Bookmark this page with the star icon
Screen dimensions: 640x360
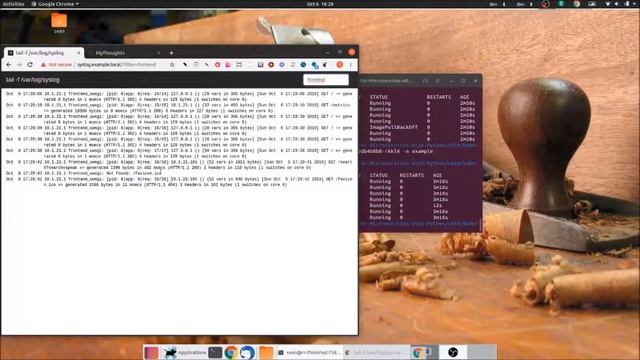(172, 64)
